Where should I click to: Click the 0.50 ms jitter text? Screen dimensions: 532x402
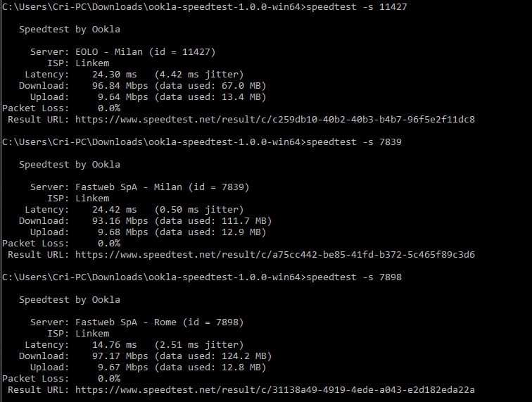coord(199,210)
